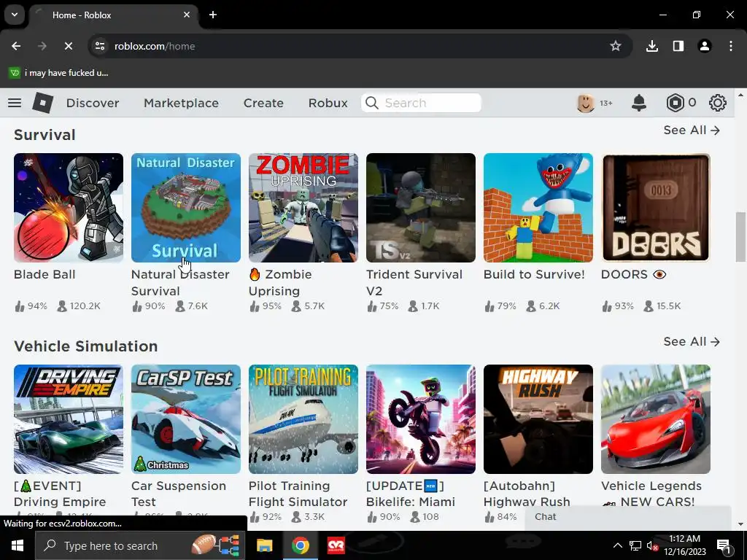Screen dimensions: 747x560
Task: Open Natural Disaster Survival thumbnail
Action: [186, 208]
